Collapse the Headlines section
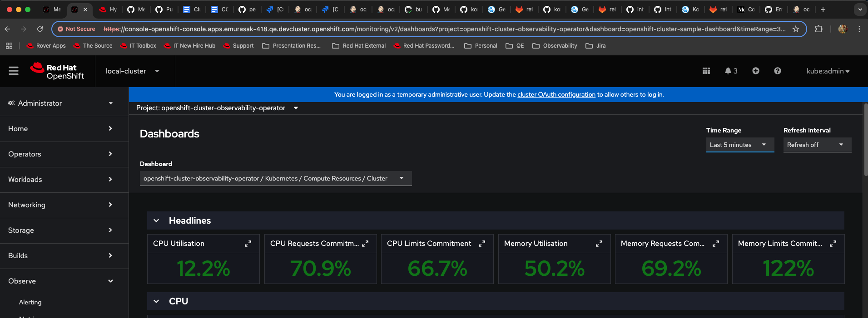 coord(156,220)
